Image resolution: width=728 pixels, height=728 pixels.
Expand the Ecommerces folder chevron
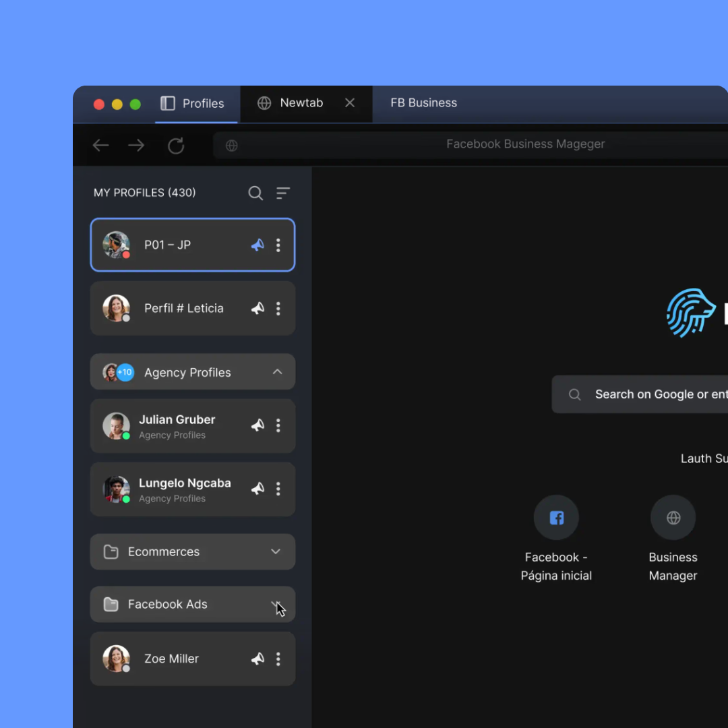click(x=276, y=551)
